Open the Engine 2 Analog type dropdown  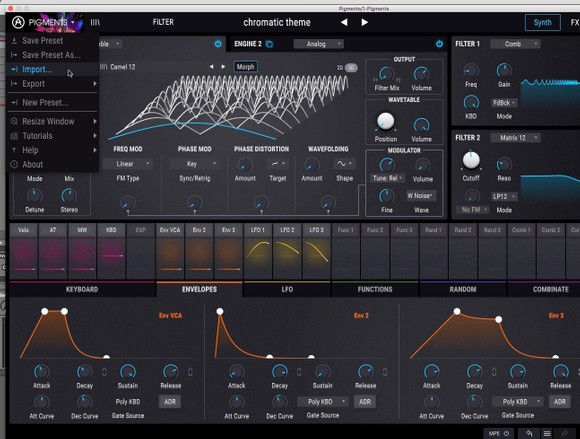click(x=318, y=44)
